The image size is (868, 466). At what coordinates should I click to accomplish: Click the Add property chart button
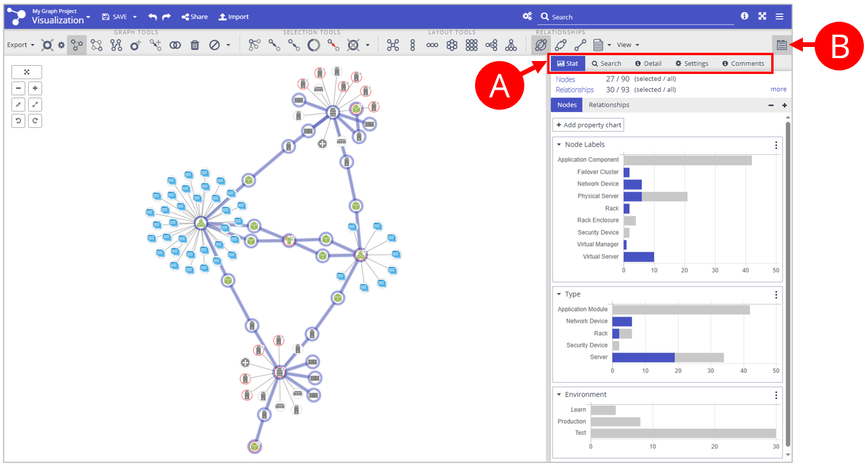coord(588,125)
